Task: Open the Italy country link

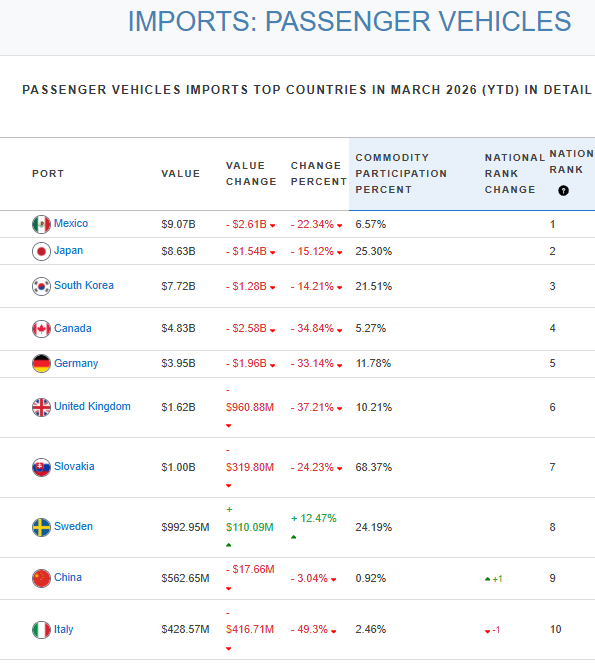Action: pos(64,629)
